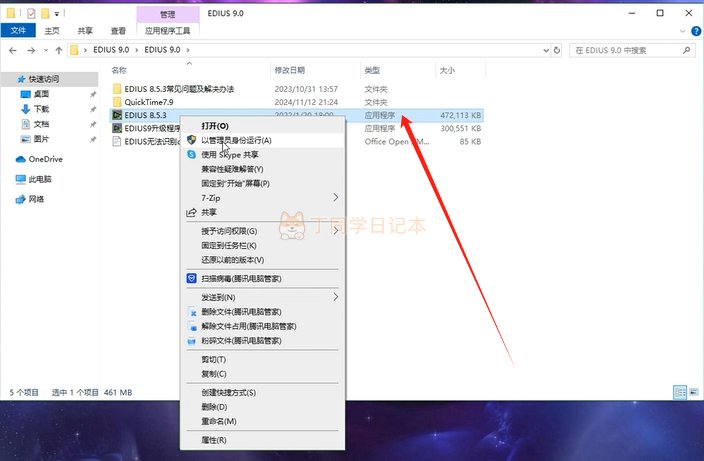Sort by the 大小 column header
Screen dimensions: 704x461
pyautogui.click(x=447, y=70)
